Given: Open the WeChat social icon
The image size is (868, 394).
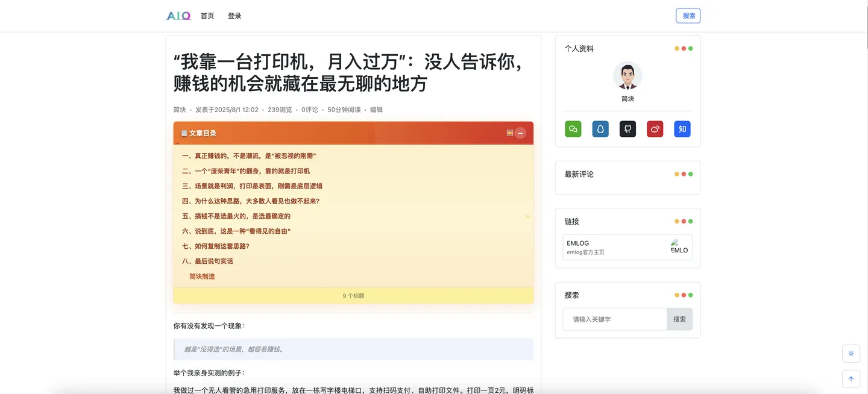Looking at the screenshot, I should pyautogui.click(x=573, y=129).
